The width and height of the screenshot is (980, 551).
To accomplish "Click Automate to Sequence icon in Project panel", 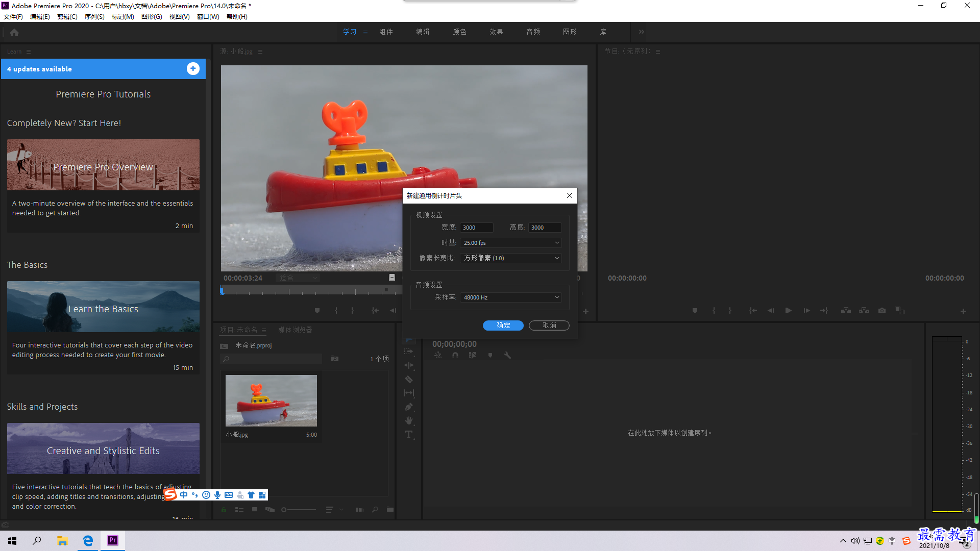I will click(x=359, y=509).
